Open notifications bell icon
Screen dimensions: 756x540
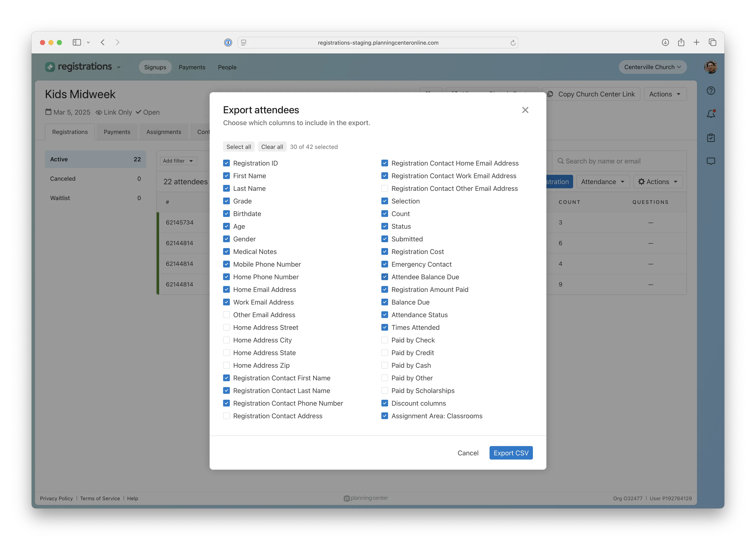click(711, 114)
